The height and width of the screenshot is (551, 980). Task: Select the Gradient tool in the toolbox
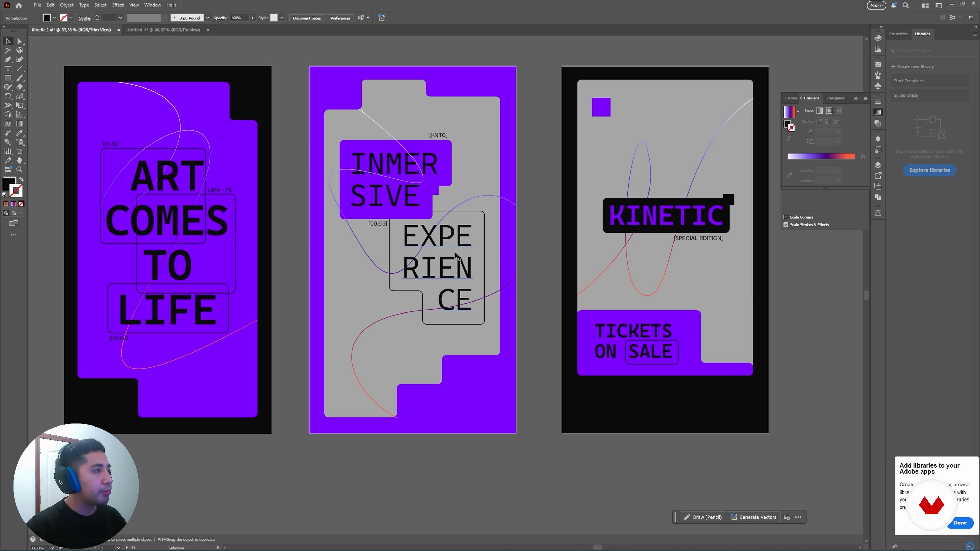click(x=20, y=123)
